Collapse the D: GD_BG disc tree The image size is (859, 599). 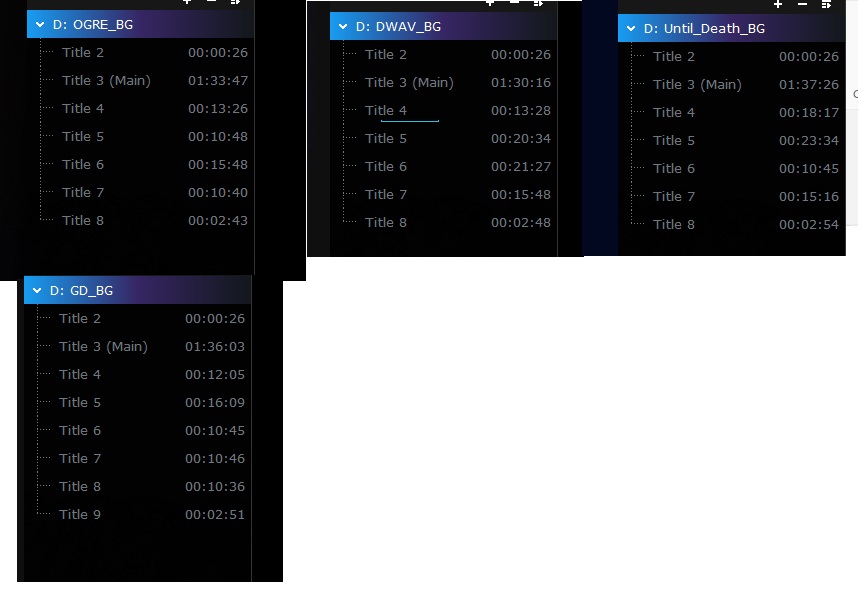point(37,290)
